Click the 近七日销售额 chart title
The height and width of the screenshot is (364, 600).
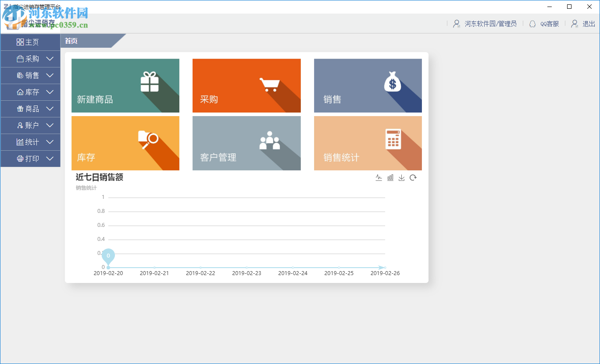pyautogui.click(x=100, y=177)
